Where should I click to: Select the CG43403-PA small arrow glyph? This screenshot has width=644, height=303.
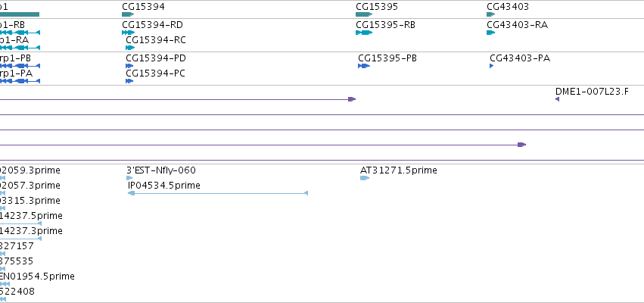tap(492, 66)
